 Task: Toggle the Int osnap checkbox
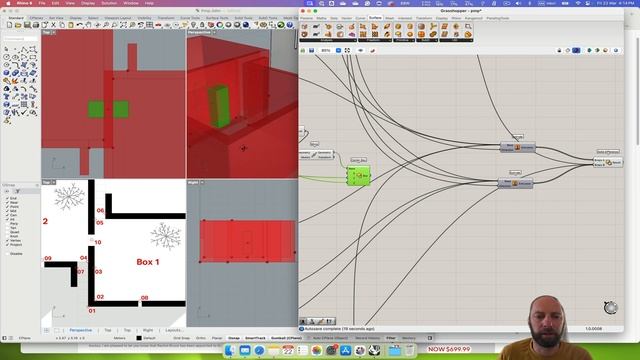pyautogui.click(x=7, y=220)
